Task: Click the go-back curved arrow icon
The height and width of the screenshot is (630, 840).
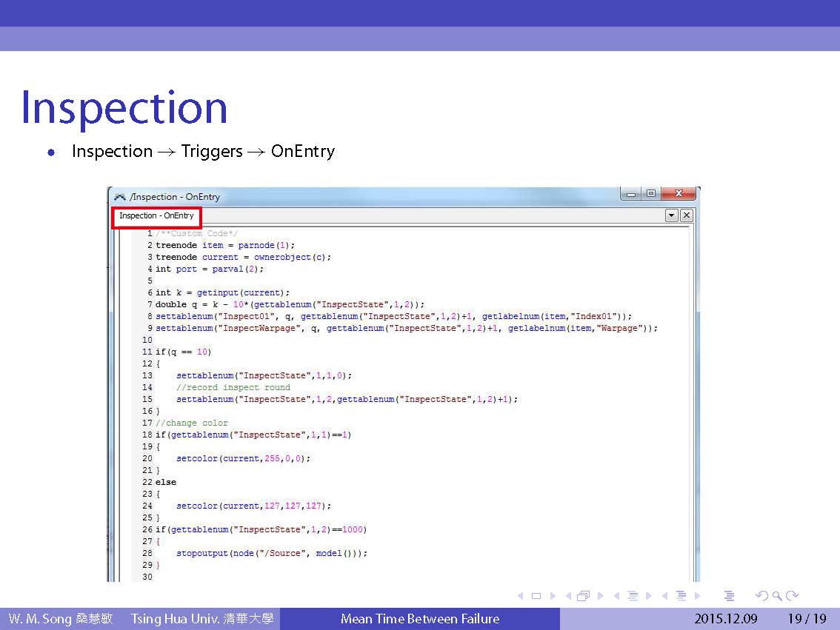Action: click(761, 596)
